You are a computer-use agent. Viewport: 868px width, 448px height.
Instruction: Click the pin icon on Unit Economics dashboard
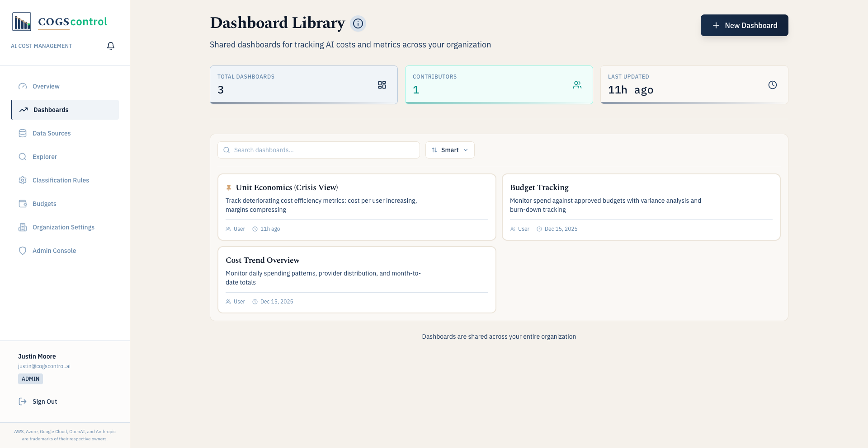coord(229,187)
